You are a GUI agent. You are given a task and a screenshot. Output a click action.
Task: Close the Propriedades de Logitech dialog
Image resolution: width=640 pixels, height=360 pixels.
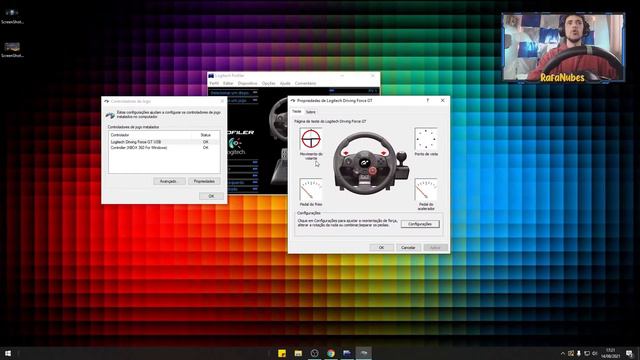click(x=442, y=100)
